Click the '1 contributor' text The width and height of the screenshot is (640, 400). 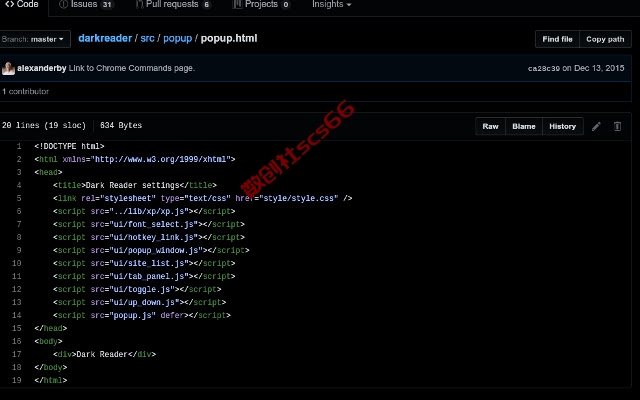click(25, 91)
